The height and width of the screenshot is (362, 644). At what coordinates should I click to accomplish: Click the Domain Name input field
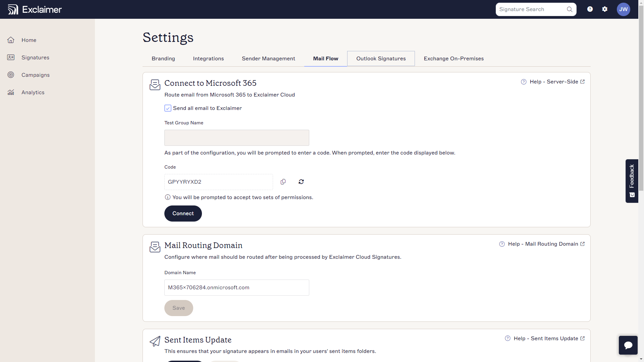tap(236, 288)
